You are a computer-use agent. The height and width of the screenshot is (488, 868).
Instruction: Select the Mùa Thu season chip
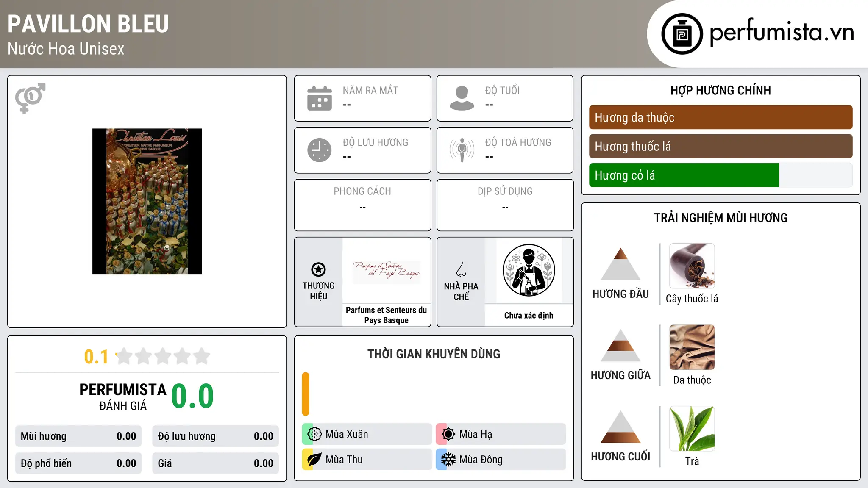(367, 460)
